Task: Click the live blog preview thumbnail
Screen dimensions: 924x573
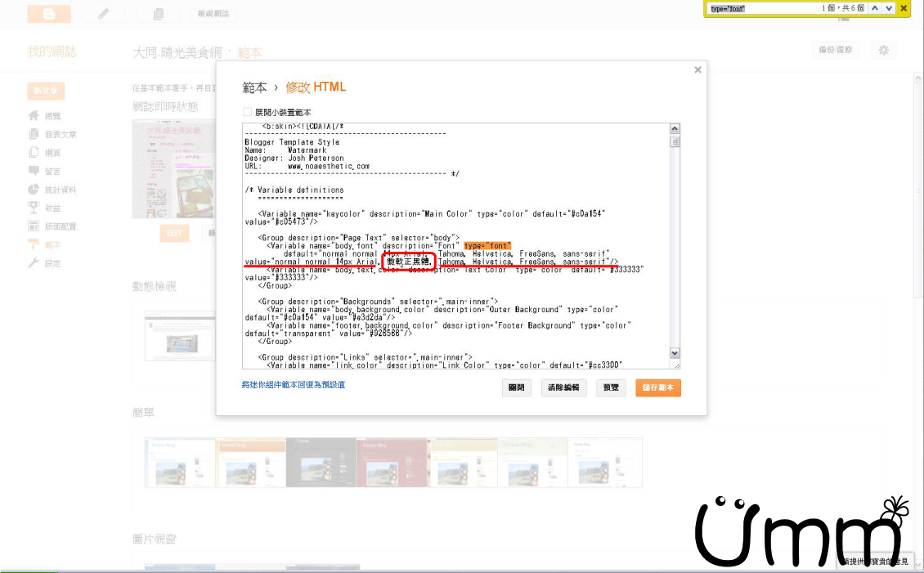Action: click(173, 168)
